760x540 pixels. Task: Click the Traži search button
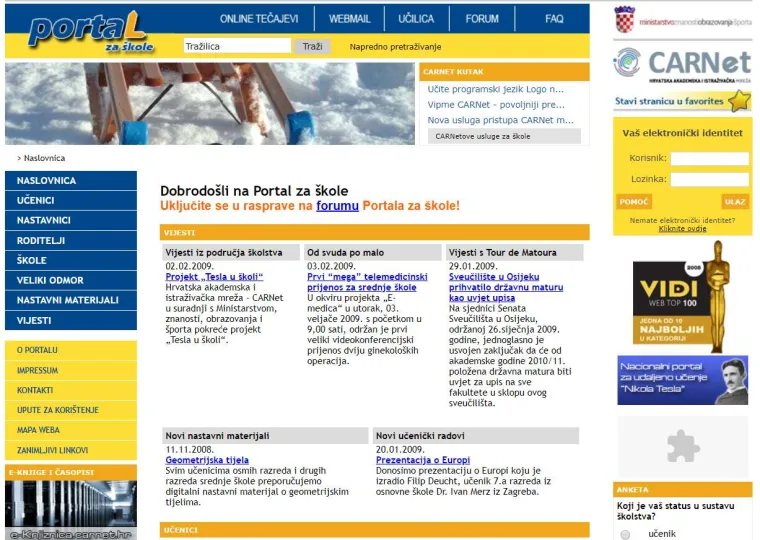(312, 46)
